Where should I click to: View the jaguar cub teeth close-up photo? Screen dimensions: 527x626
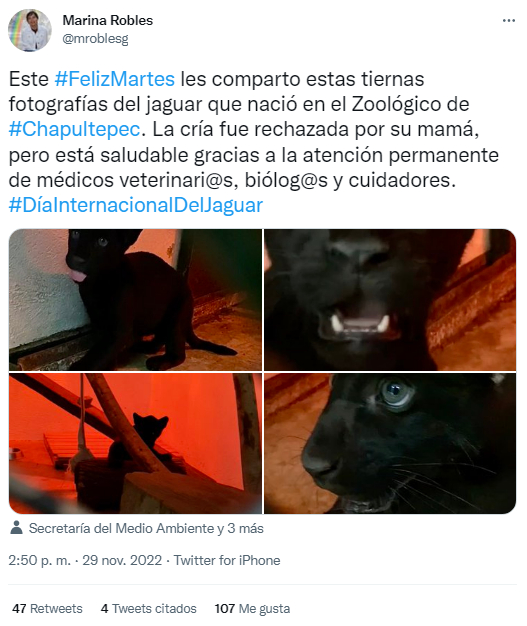click(390, 300)
